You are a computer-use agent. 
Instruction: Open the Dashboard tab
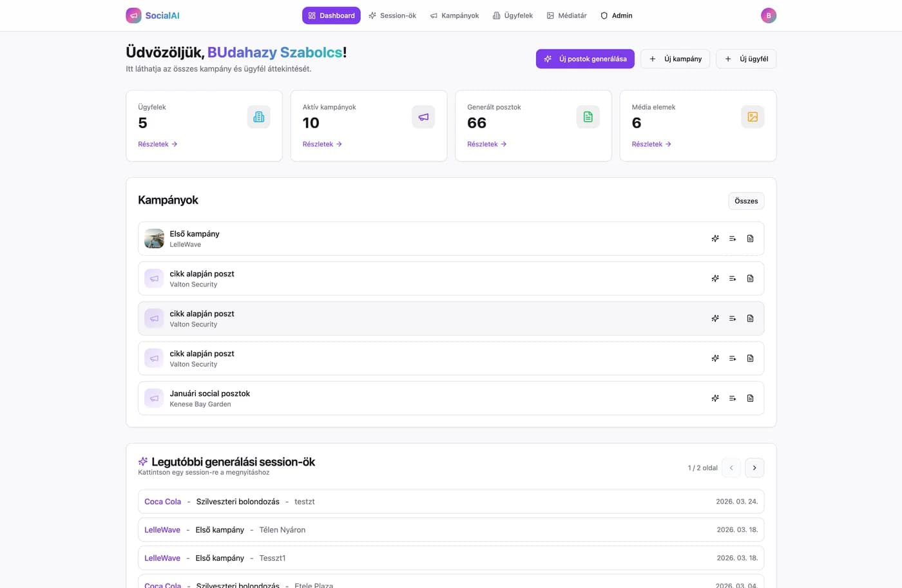[x=331, y=15]
